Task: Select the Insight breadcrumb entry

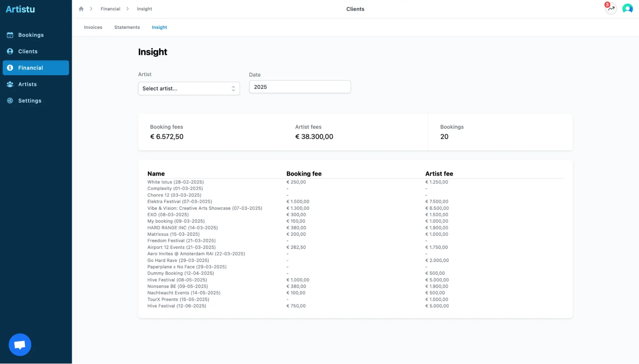Action: tap(144, 9)
